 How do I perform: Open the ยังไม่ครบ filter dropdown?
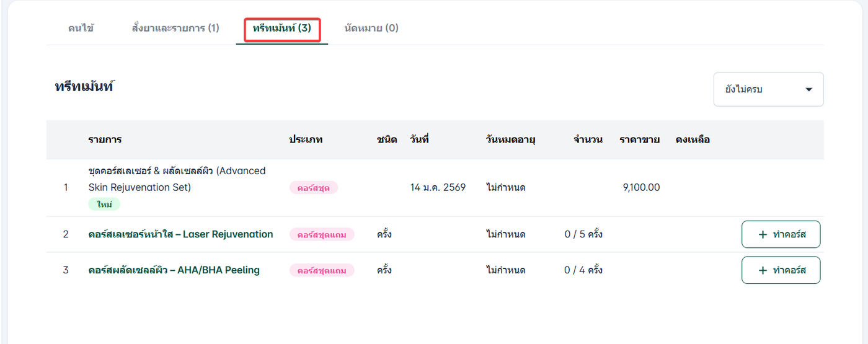pyautogui.click(x=768, y=89)
